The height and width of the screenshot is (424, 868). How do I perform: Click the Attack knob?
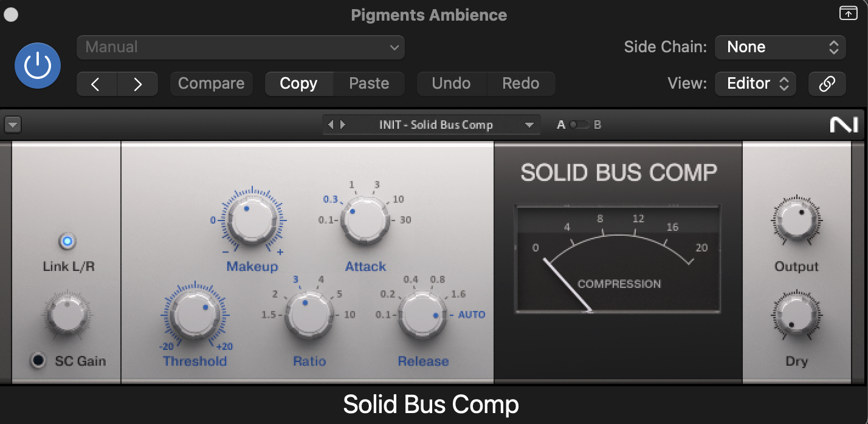point(365,221)
